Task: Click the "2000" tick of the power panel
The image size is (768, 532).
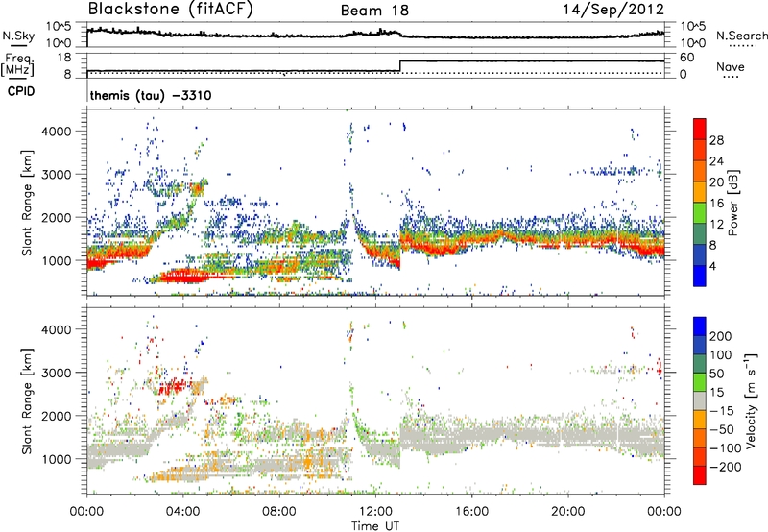Action: pos(57,217)
